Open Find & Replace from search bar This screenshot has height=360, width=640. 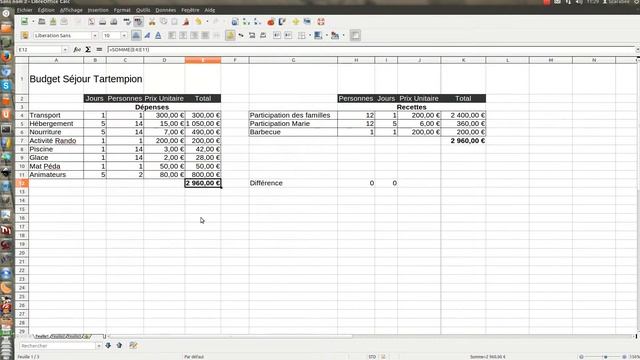coord(133,345)
